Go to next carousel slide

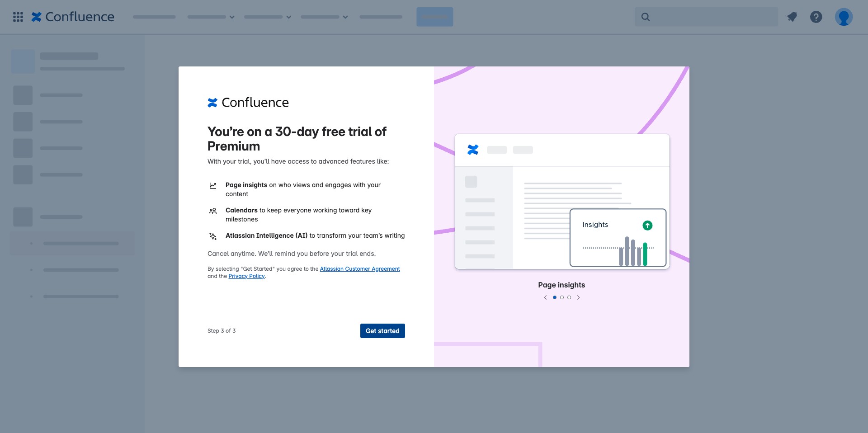[578, 297]
